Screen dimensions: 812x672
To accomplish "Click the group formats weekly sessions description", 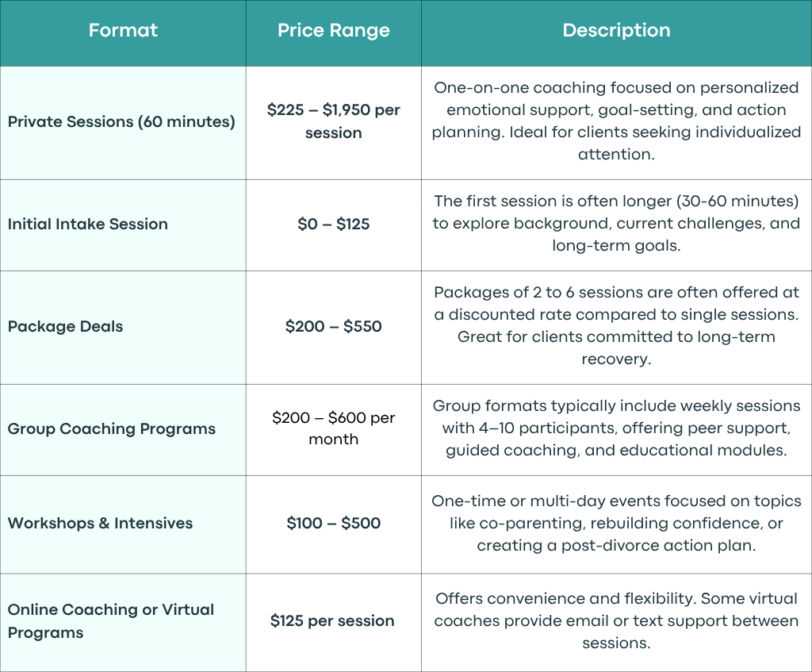I will pos(616,428).
